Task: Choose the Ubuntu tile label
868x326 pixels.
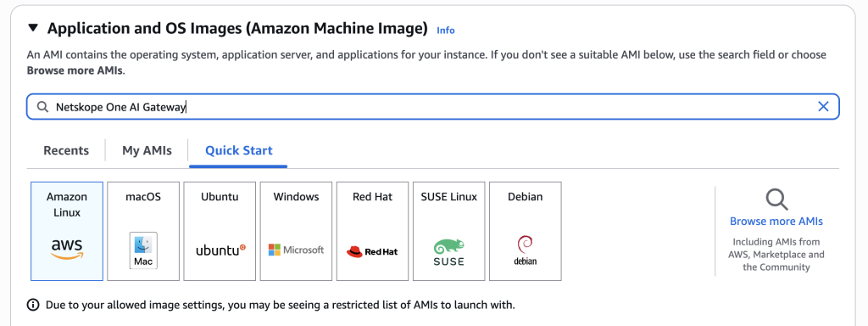Action: (x=220, y=197)
